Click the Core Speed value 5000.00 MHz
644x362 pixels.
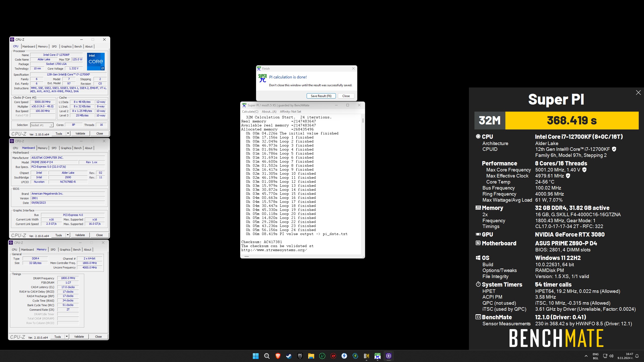(x=43, y=102)
